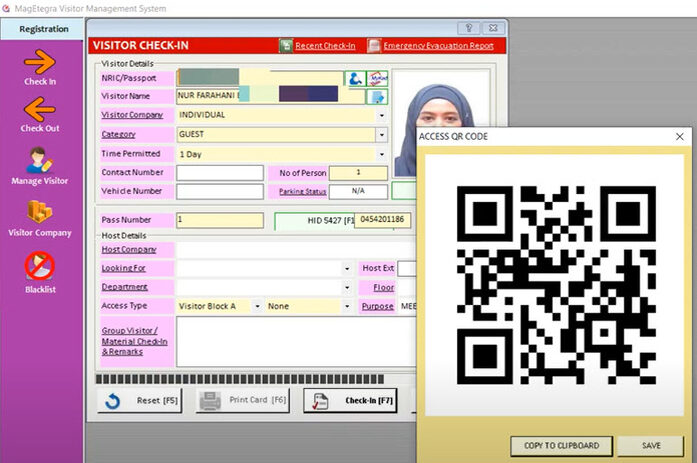This screenshot has width=697, height=463.
Task: Click Group Visitor / Material Check-In & Remarks link
Action: (134, 341)
